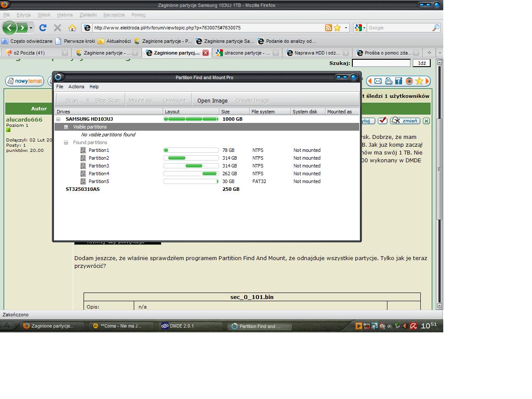Click the forum zmień edit button
This screenshot has height=399, width=532.
click(x=405, y=121)
